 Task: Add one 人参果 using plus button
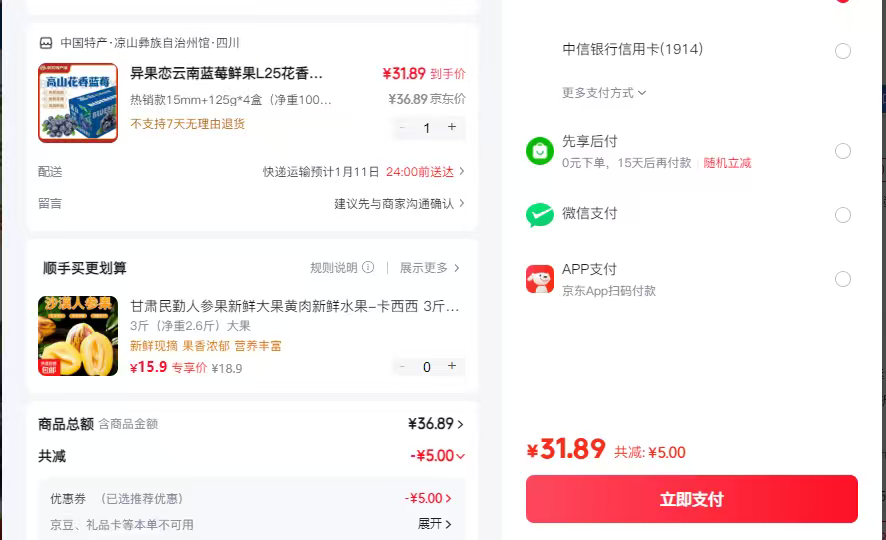(452, 367)
